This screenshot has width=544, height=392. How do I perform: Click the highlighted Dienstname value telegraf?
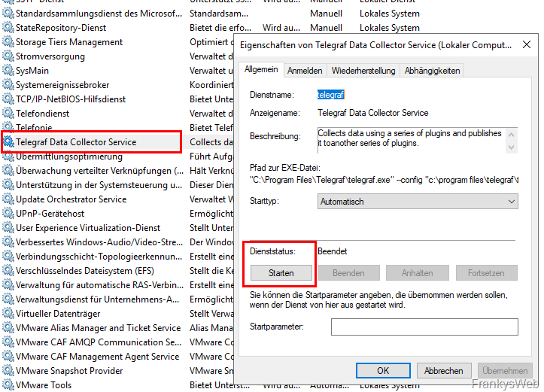[x=332, y=96]
